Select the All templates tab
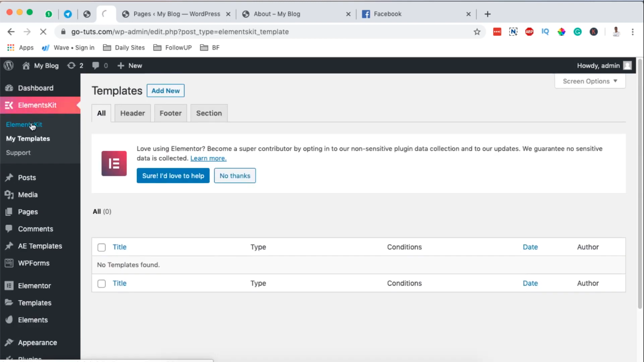 [101, 113]
